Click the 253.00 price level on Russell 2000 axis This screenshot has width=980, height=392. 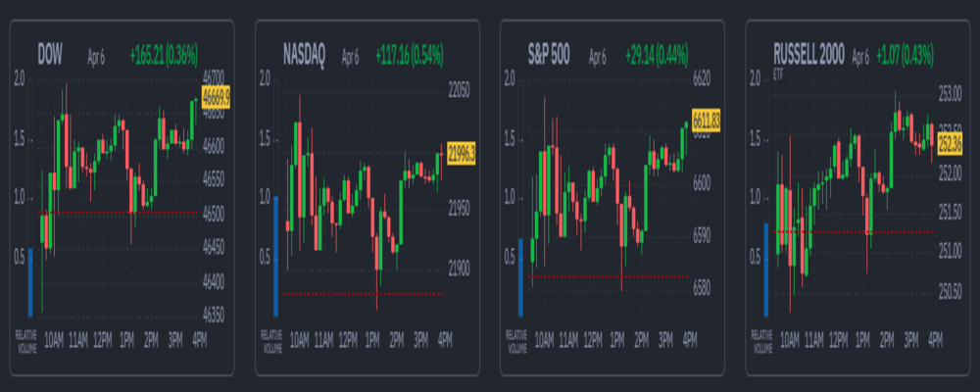[950, 95]
